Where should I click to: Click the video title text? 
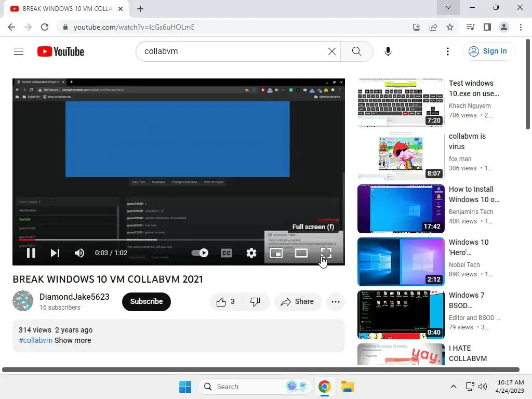pyautogui.click(x=108, y=279)
